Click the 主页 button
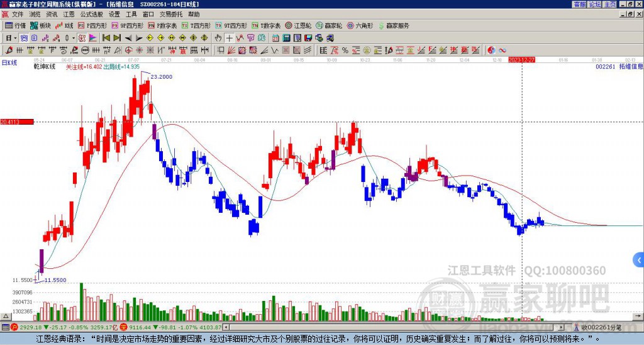Image resolution: width=644 pixels, height=345 pixels. click(x=610, y=4)
